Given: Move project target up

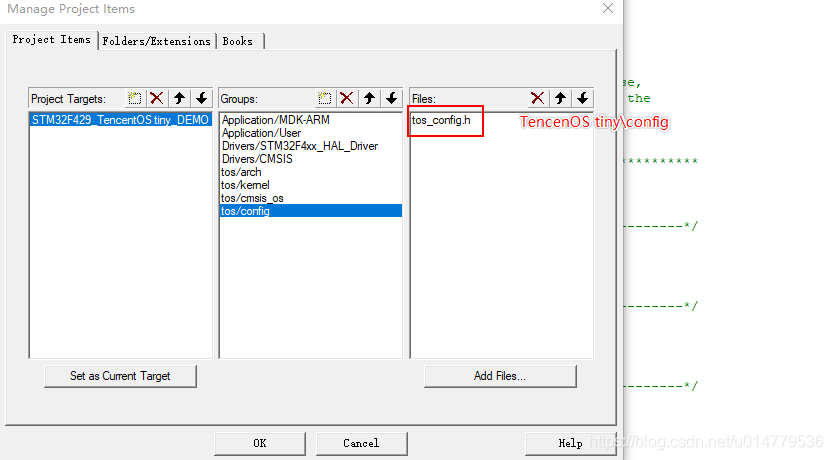Looking at the screenshot, I should tap(179, 98).
